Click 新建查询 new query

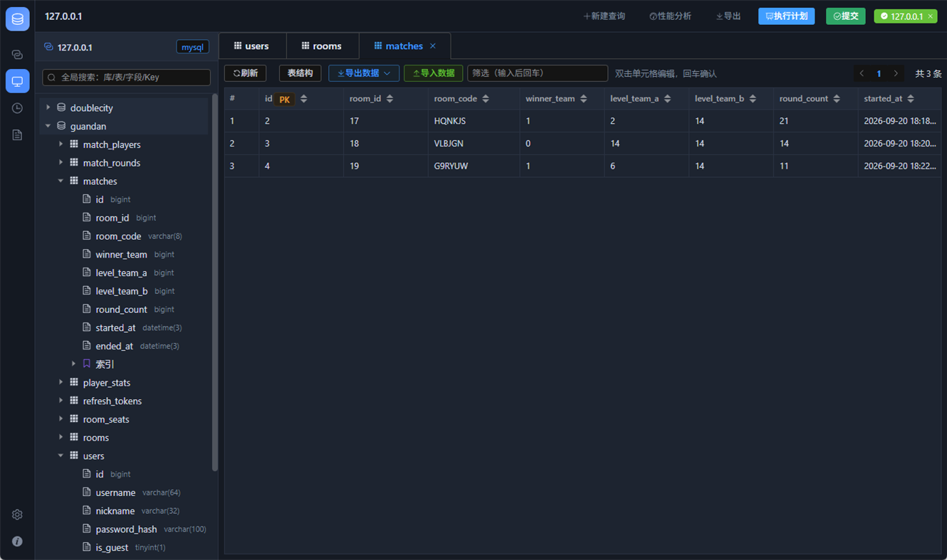tap(605, 16)
